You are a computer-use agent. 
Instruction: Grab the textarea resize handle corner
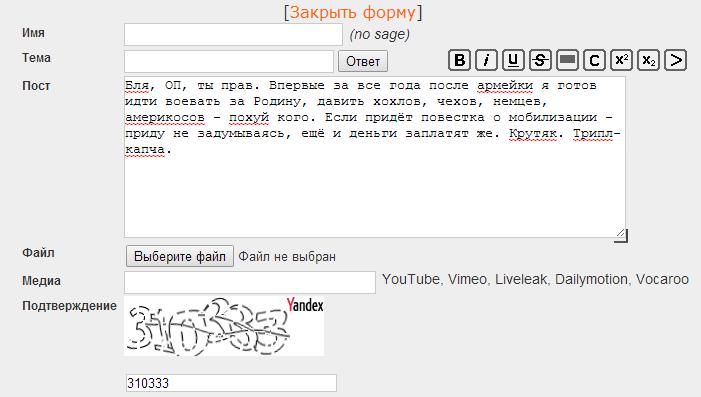621,235
